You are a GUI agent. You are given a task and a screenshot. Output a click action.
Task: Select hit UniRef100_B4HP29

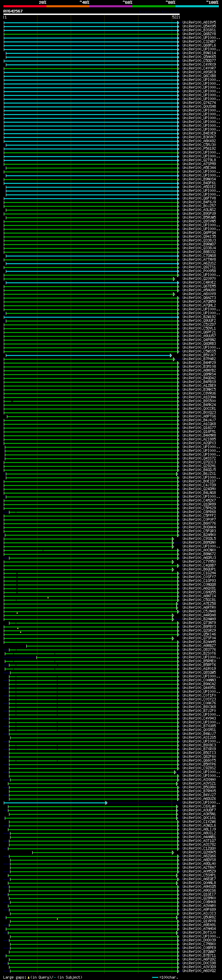pos(199,363)
